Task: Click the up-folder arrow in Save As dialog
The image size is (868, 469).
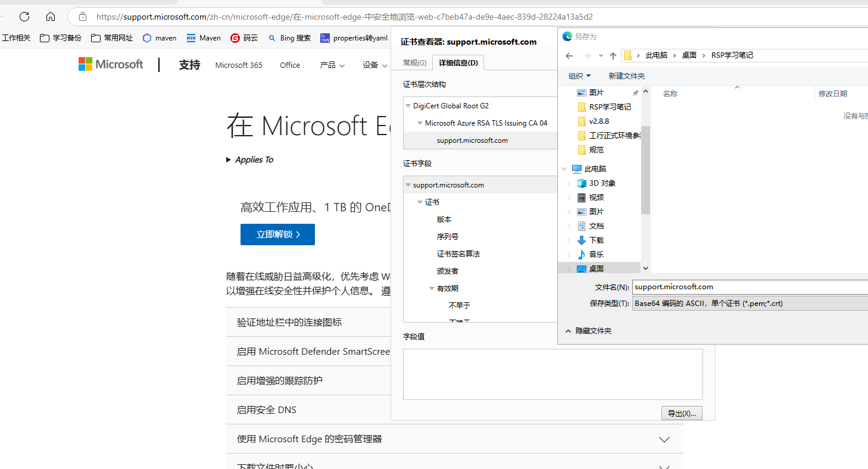Action: click(613, 55)
